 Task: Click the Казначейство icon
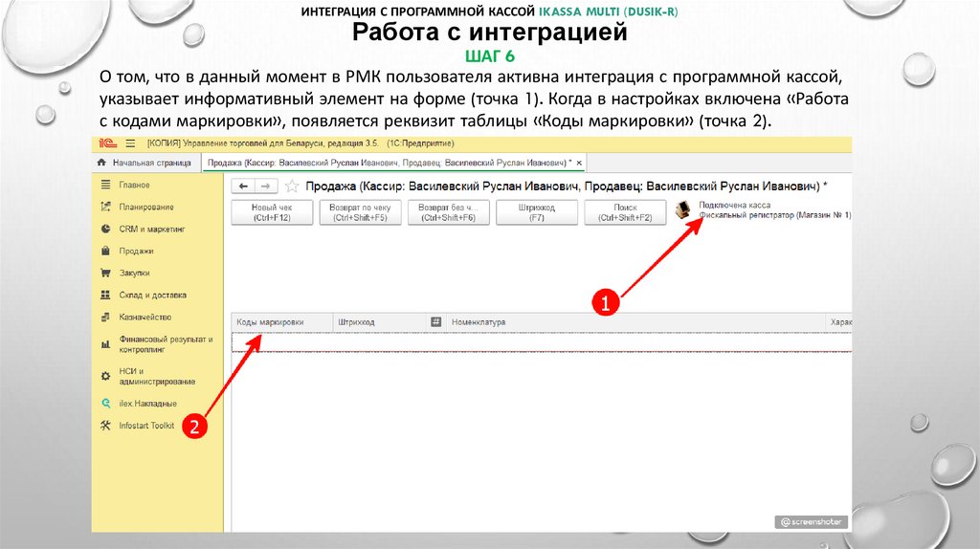click(105, 318)
